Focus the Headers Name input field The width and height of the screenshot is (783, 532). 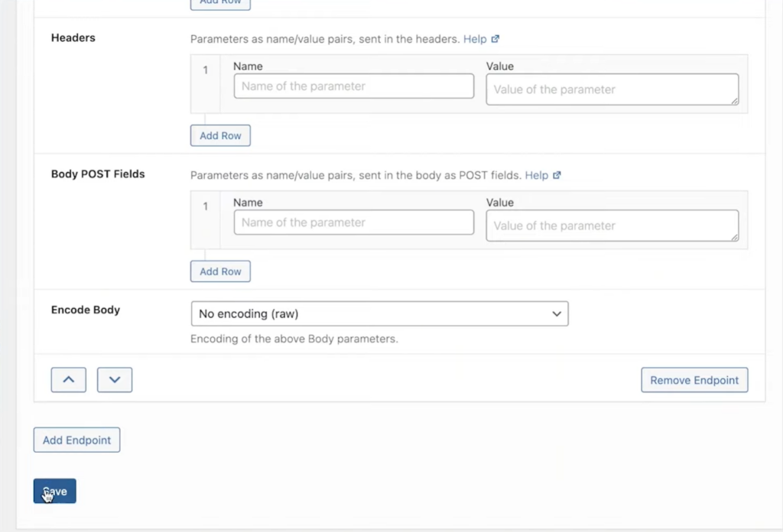(353, 86)
